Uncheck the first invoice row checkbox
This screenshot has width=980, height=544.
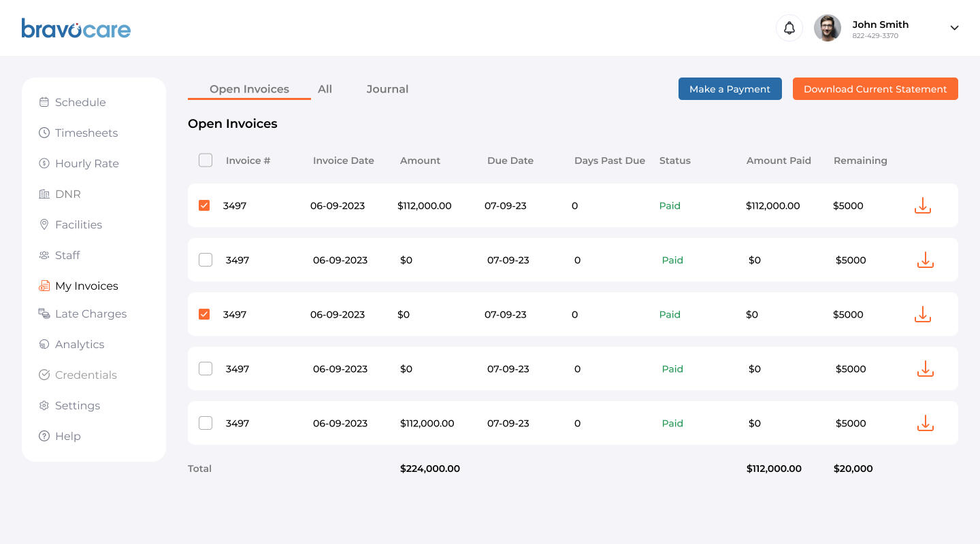204,205
